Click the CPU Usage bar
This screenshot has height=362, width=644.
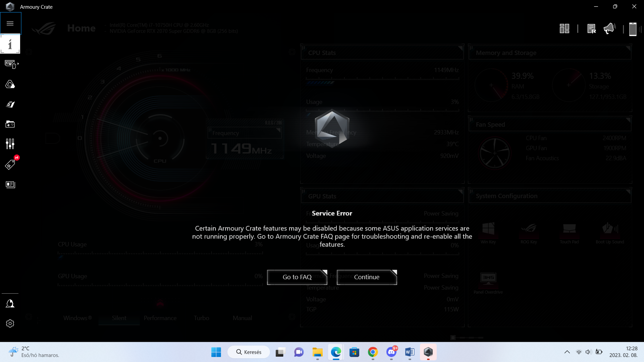click(x=160, y=255)
